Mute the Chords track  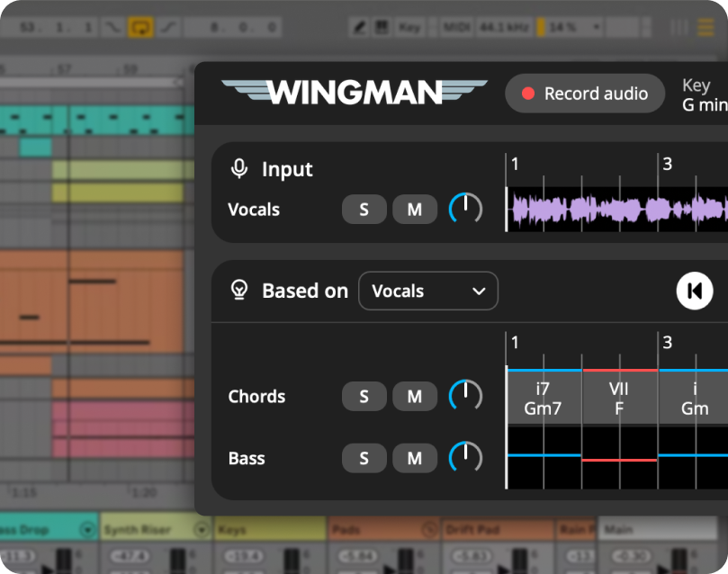[x=414, y=397]
